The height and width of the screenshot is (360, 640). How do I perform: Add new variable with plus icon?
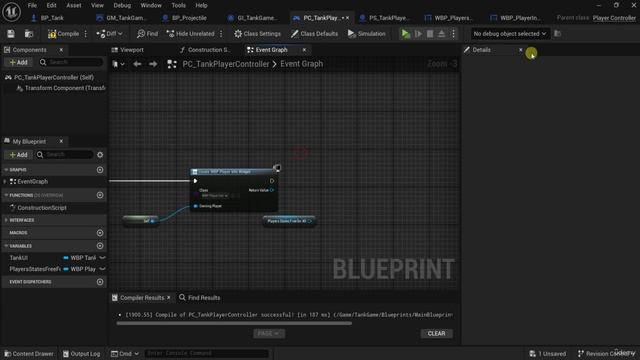click(100, 246)
